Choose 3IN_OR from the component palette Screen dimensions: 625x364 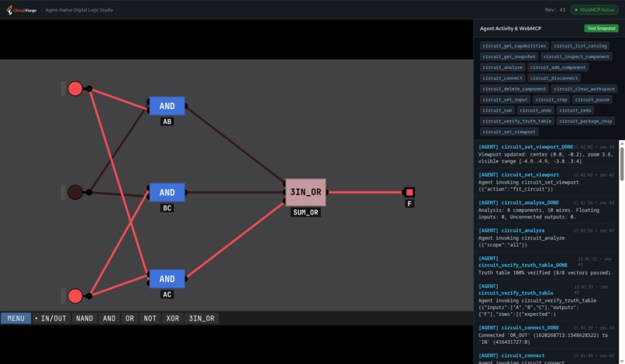(x=202, y=318)
